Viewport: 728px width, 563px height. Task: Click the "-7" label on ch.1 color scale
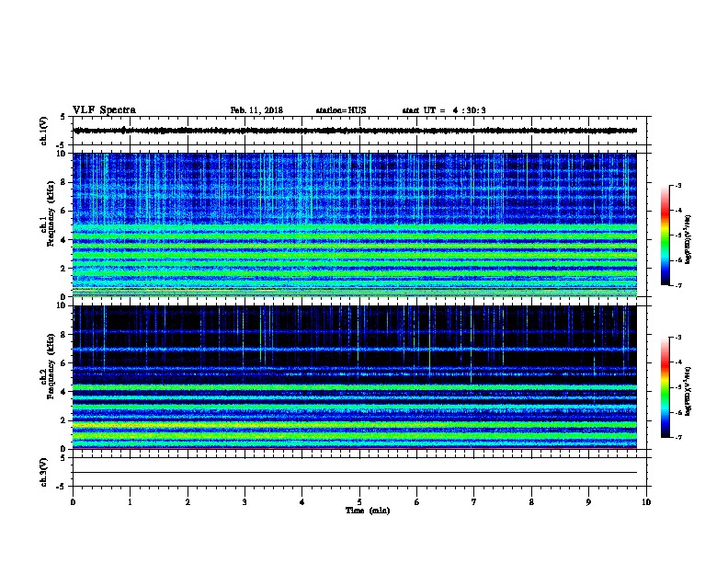677,286
